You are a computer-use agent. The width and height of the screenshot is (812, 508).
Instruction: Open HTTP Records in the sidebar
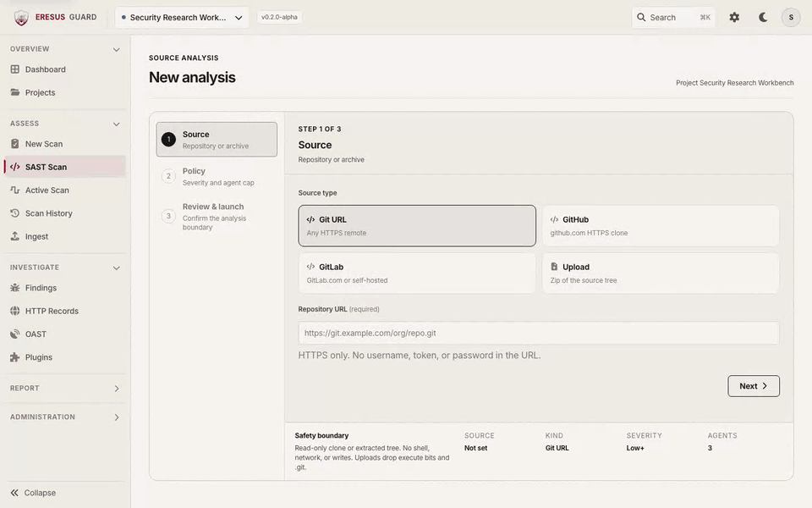click(x=65, y=311)
